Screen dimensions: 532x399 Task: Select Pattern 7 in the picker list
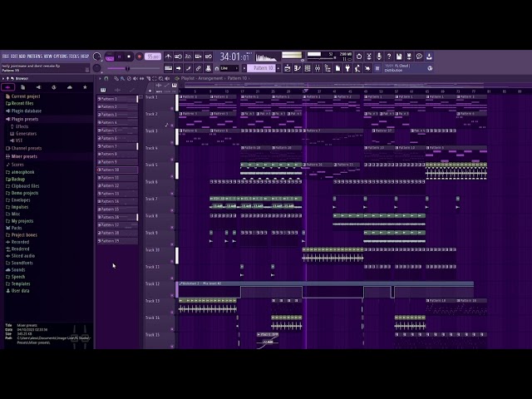point(117,146)
